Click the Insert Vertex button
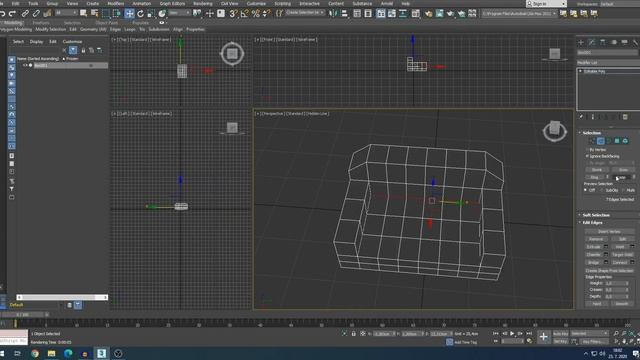This screenshot has width=640, height=360. pos(609,231)
